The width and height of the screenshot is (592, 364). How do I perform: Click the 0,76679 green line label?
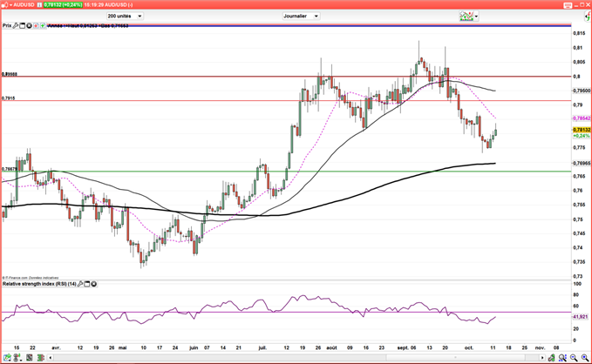[x=10, y=169]
